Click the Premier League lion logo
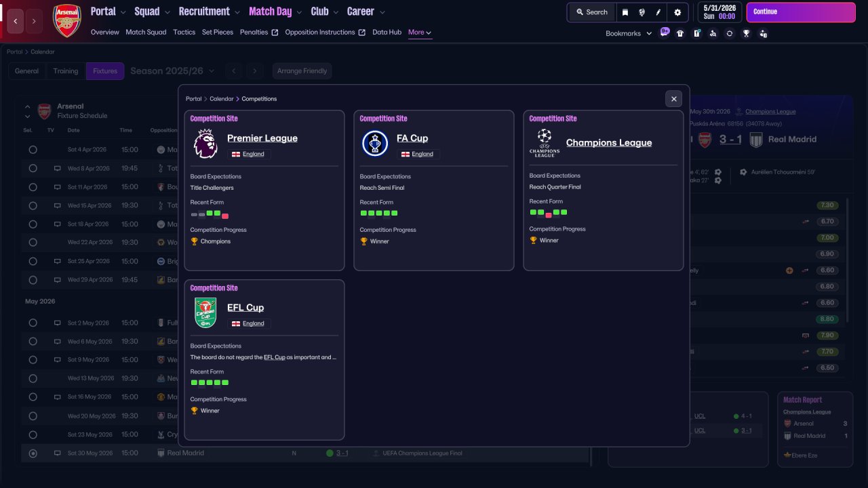This screenshot has height=488, width=868. pyautogui.click(x=205, y=144)
